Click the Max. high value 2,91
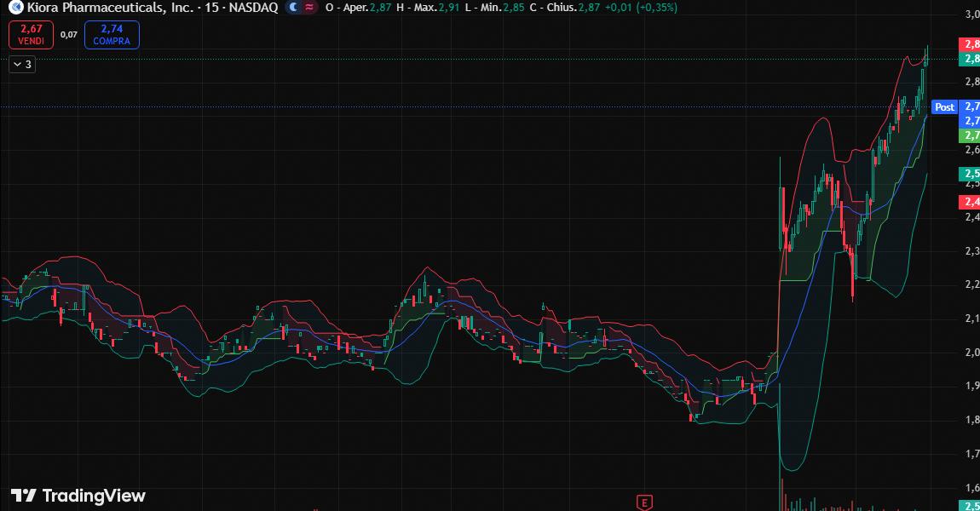Viewport: 980px width, 511px height. [449, 8]
